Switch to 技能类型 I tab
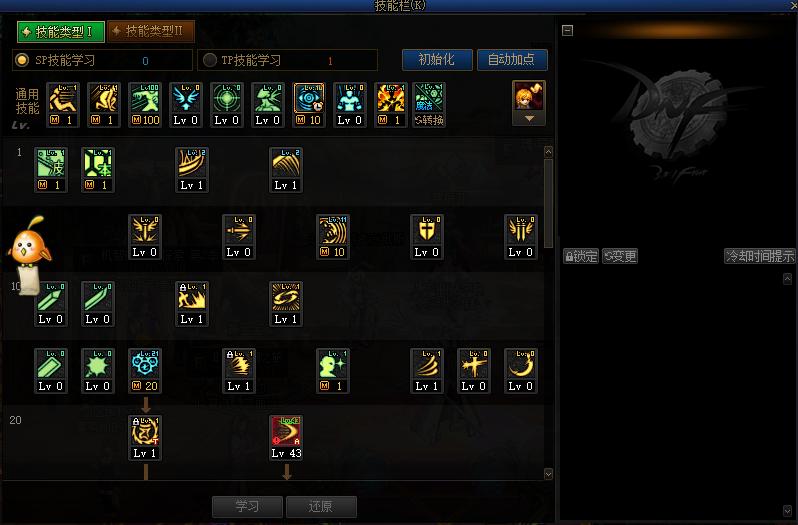798x525 pixels. click(61, 32)
